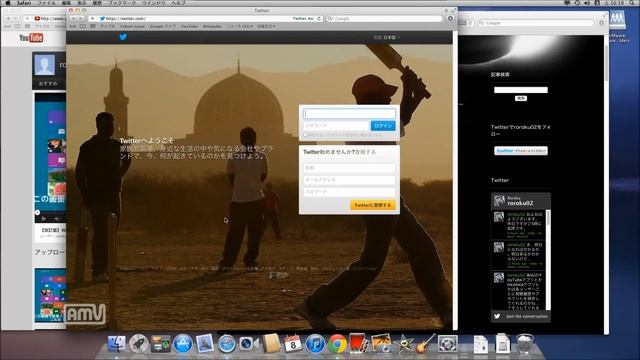This screenshot has width=640, height=360.
Task: Click the YouTube video play button
Action: pyautogui.click(x=44, y=219)
